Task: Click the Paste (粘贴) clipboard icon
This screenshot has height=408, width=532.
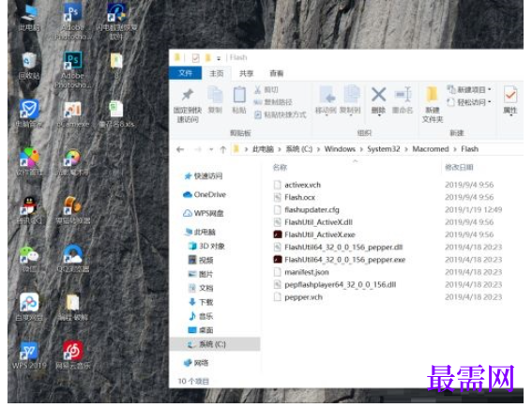Action: (239, 100)
